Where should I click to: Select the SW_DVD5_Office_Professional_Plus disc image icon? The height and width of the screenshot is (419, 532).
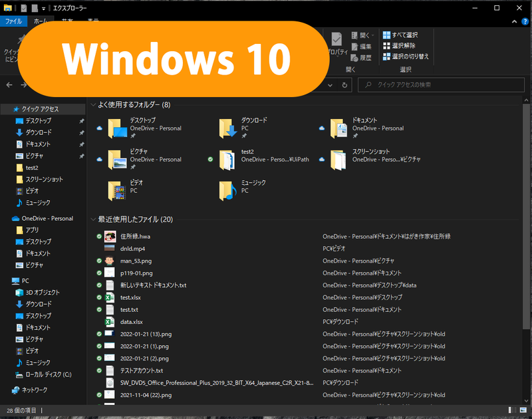(x=110, y=383)
